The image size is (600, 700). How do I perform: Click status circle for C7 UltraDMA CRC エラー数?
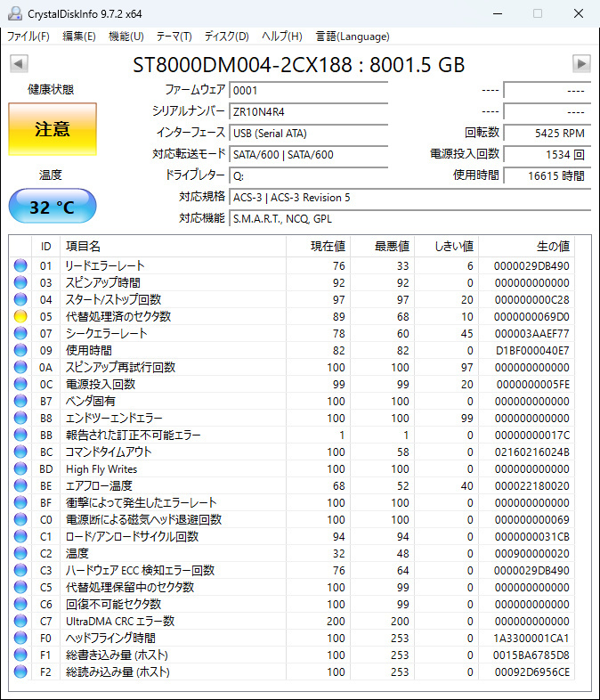[x=20, y=621]
